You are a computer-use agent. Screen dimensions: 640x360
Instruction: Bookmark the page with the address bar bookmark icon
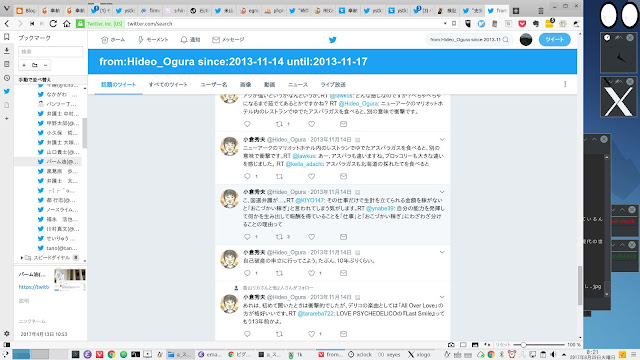click(454, 24)
